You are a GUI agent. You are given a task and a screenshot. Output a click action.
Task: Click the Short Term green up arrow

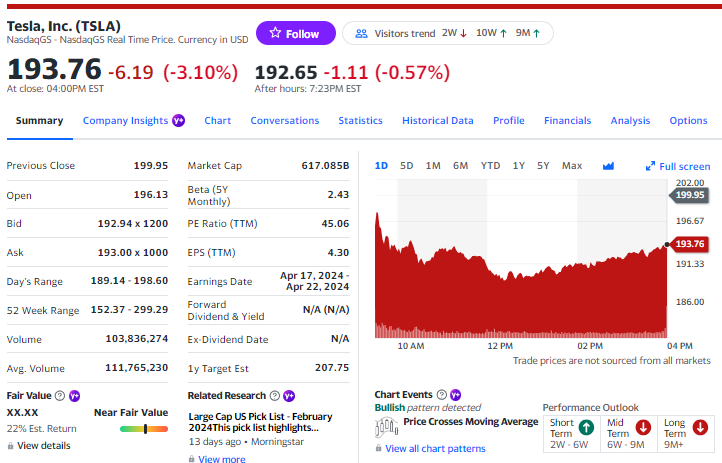586,428
